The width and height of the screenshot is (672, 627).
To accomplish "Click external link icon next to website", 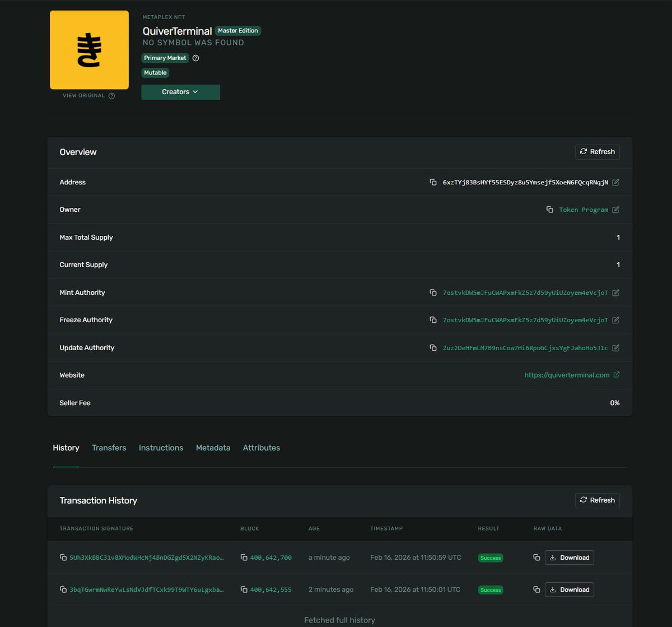I will coord(617,375).
